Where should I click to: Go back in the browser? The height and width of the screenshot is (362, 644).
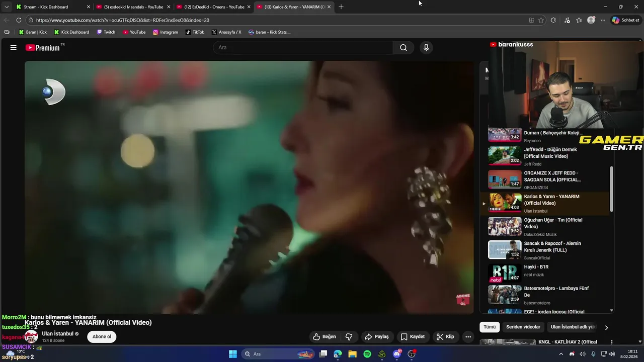(7, 20)
